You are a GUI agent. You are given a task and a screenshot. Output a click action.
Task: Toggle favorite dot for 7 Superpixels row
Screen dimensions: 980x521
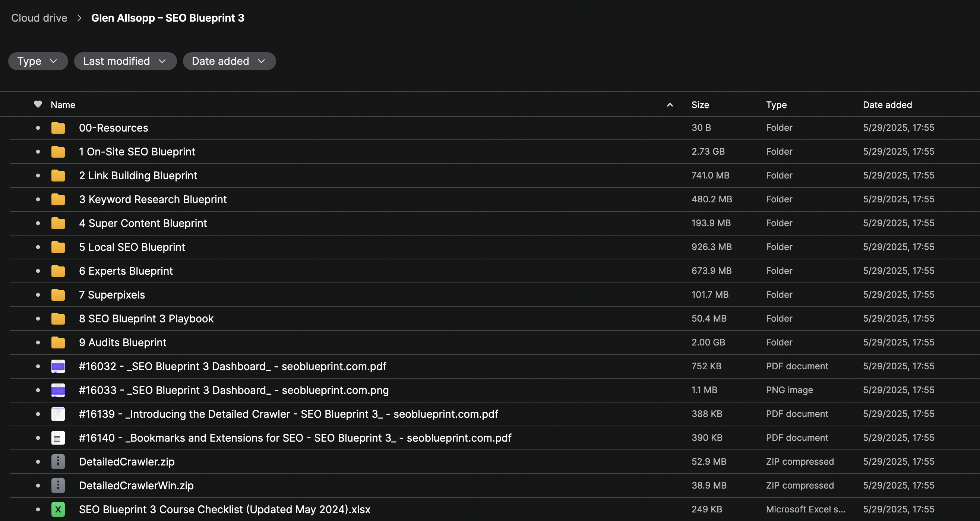point(38,294)
